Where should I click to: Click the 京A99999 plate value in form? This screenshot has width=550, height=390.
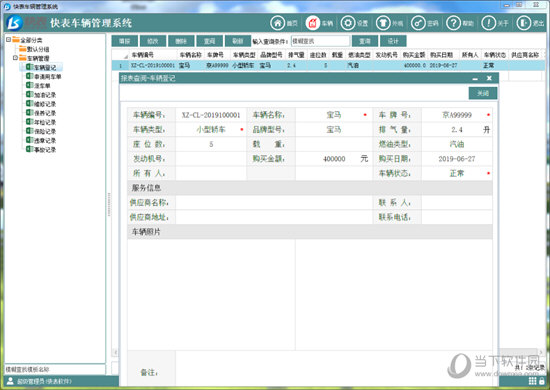(457, 115)
